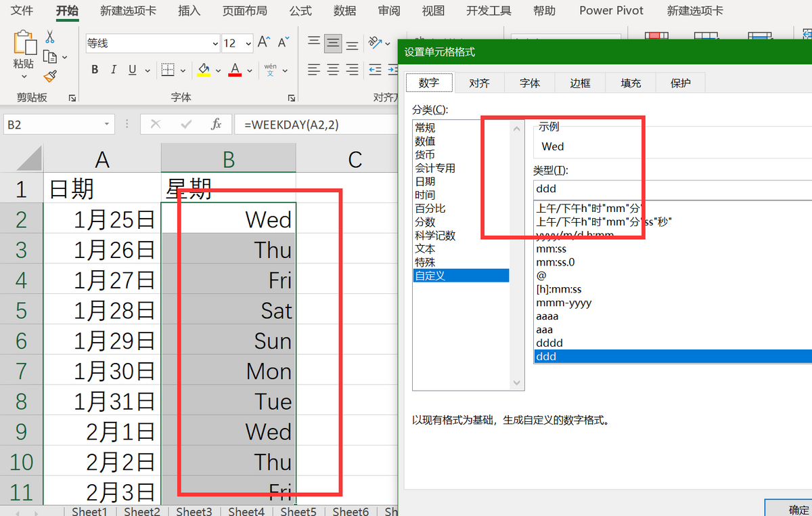Open the 文件 menu
The width and height of the screenshot is (812, 516).
(x=22, y=11)
